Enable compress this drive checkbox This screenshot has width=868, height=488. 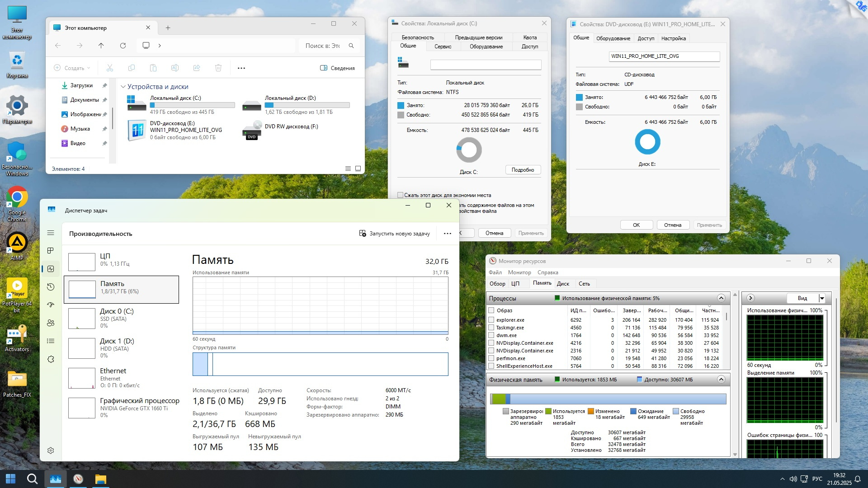click(x=400, y=195)
